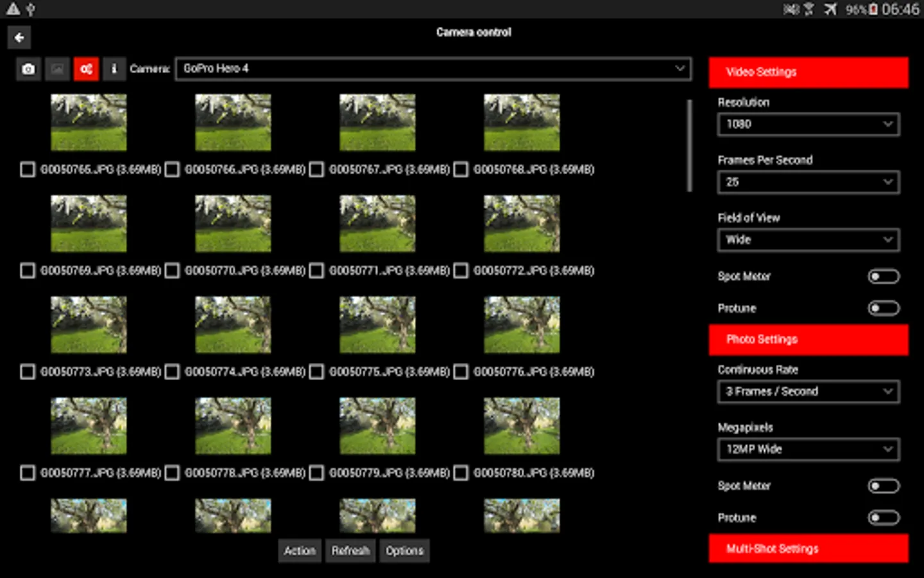Select the G0050779.JPG checkbox
924x578 pixels.
[x=316, y=473]
